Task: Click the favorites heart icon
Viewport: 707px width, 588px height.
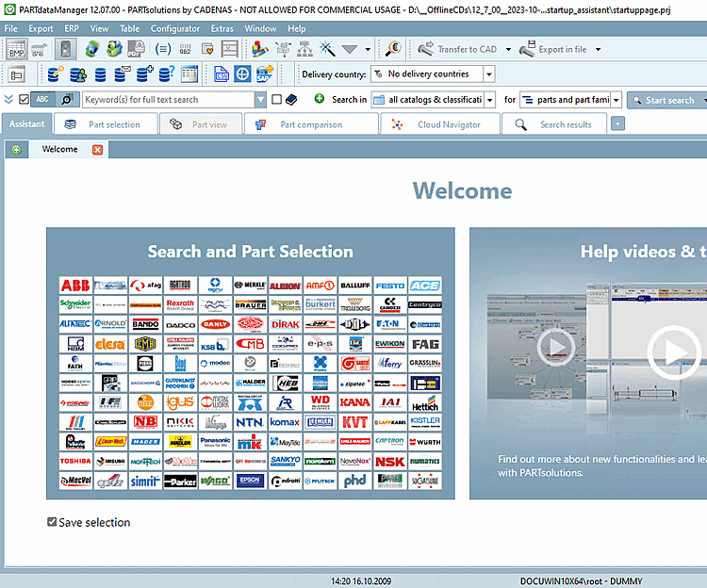Action: point(207,49)
